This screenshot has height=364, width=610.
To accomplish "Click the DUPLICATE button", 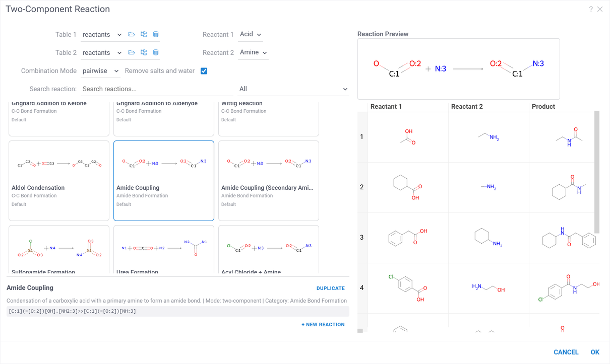I will 331,288.
